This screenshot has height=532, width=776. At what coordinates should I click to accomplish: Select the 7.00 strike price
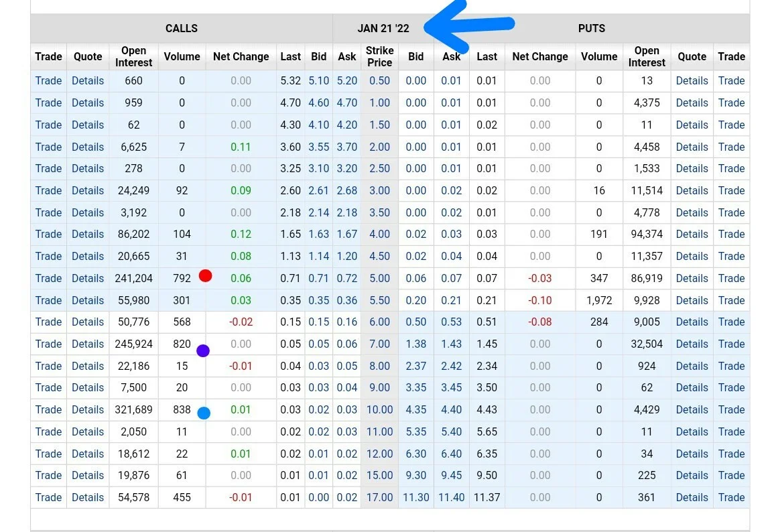[x=379, y=344]
